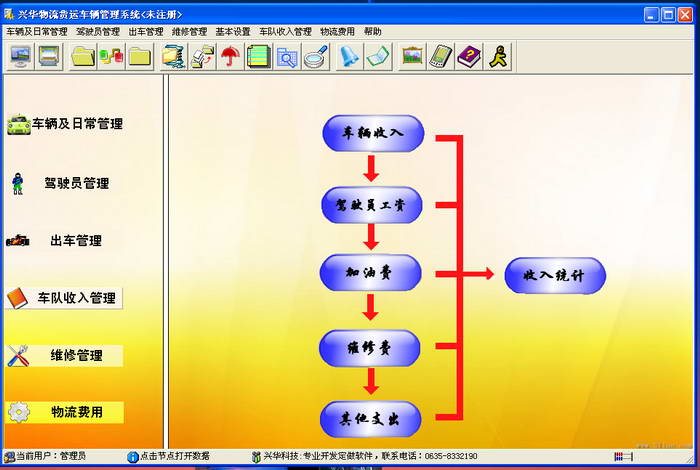Click the green open book icon
The width and height of the screenshot is (700, 470).
(378, 57)
